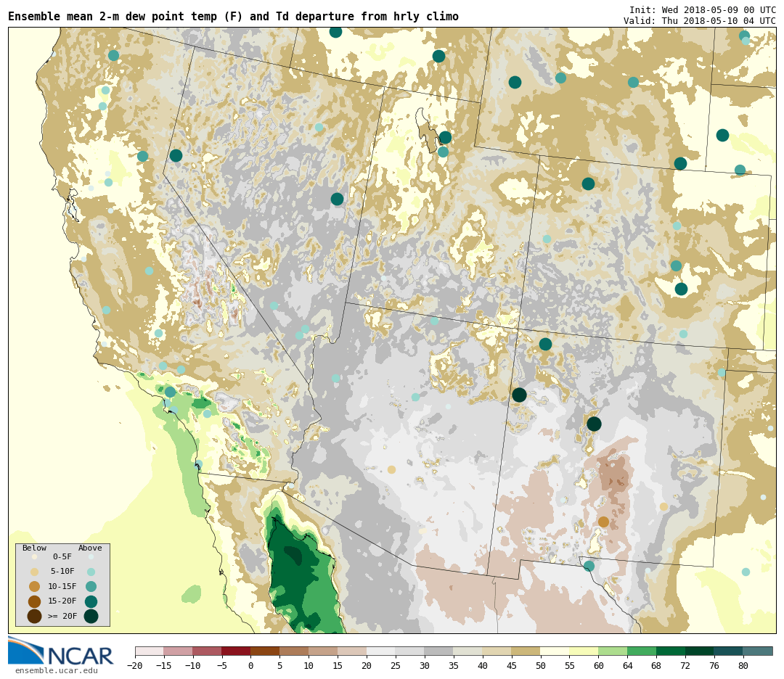
Task: Click the '>= 20F' legend label
Action: [62, 617]
